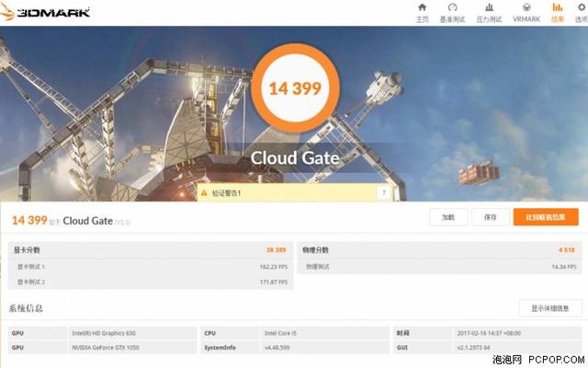Click the GUI label cell

coord(423,348)
